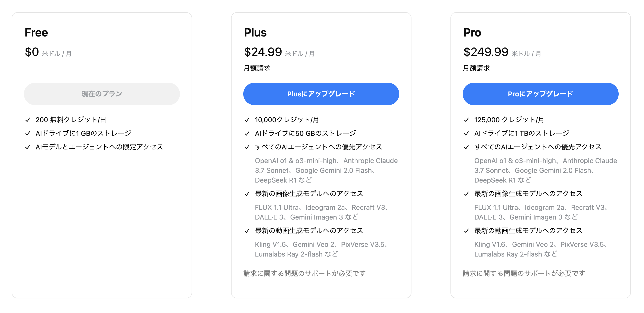644x313 pixels.
Task: Click the Proにアップグレード button
Action: click(x=540, y=94)
